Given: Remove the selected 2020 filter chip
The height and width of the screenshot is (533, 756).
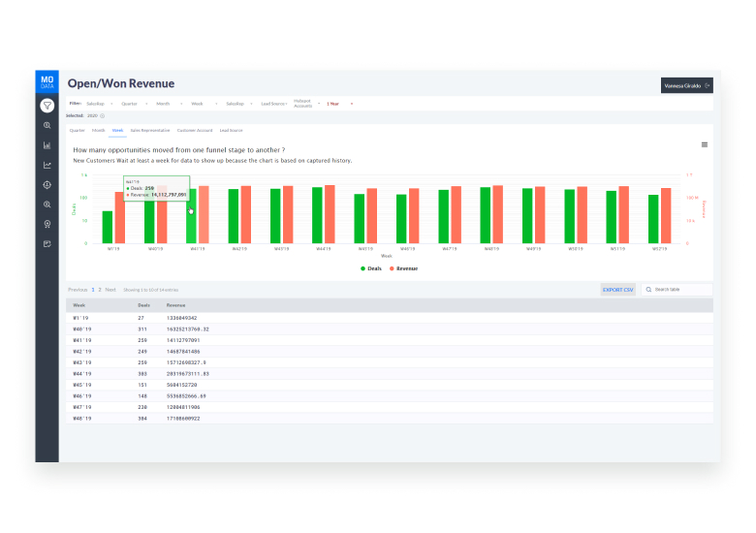Looking at the screenshot, I should click(x=102, y=115).
